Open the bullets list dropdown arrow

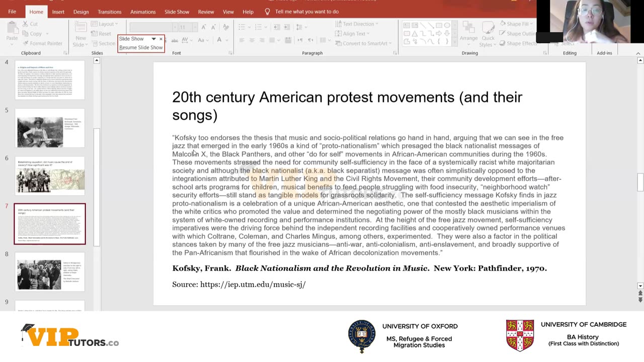pyautogui.click(x=250, y=27)
